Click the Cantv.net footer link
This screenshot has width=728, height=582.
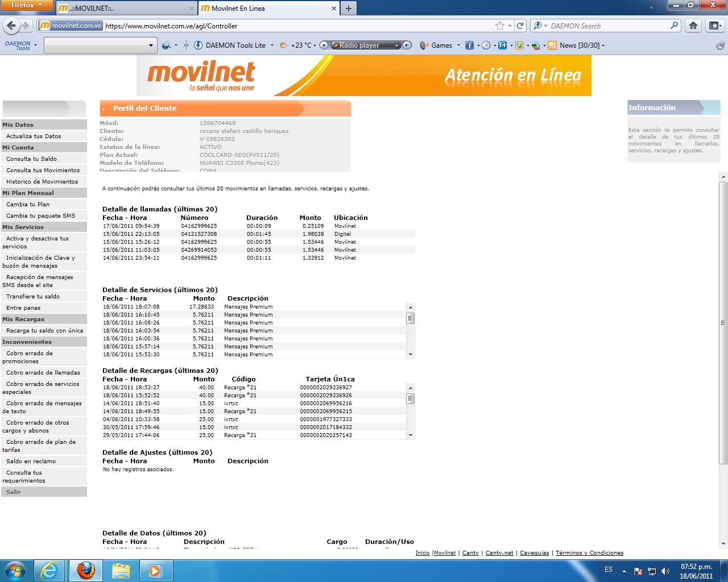pyautogui.click(x=499, y=553)
